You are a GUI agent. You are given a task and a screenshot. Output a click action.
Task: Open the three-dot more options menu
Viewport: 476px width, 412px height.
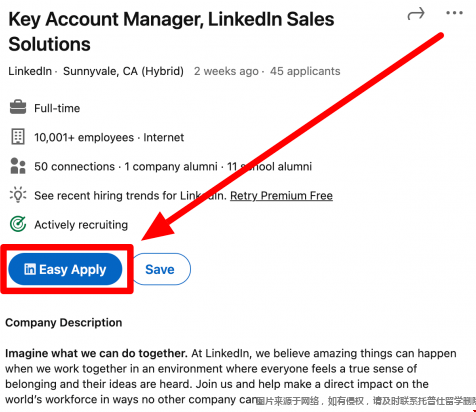click(x=454, y=13)
